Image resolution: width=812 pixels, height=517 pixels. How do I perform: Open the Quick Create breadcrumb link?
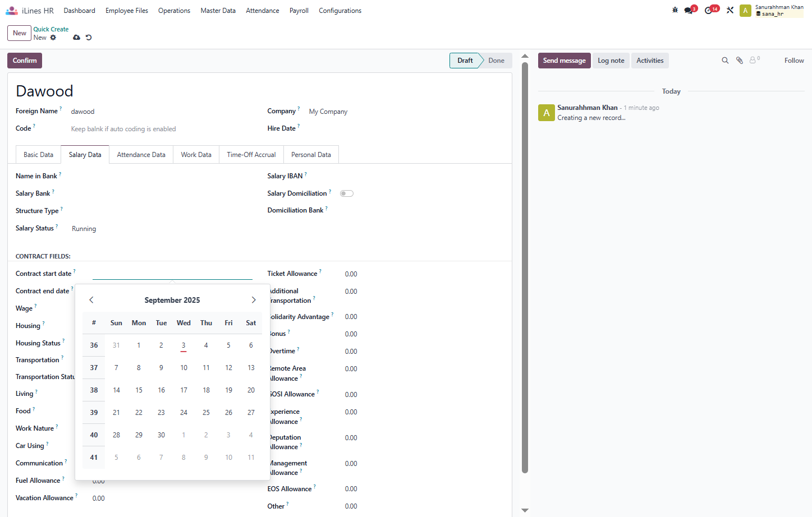51,29
